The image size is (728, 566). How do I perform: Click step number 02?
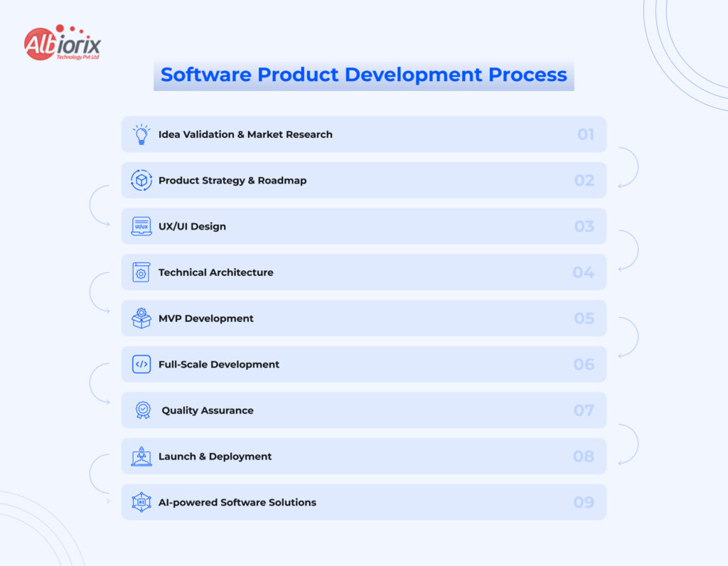[x=584, y=180]
